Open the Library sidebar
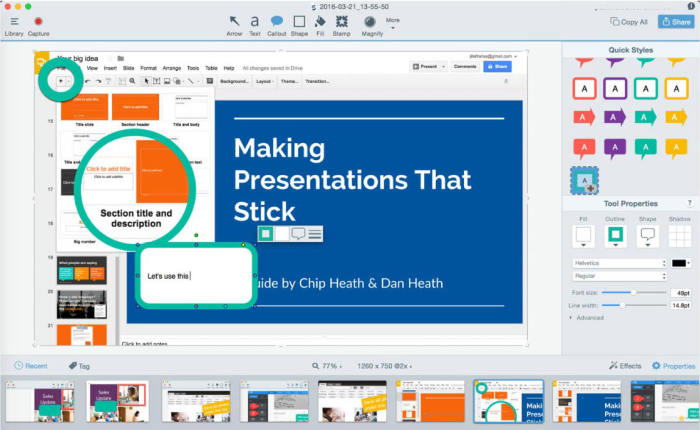The width and height of the screenshot is (700, 430). [14, 26]
